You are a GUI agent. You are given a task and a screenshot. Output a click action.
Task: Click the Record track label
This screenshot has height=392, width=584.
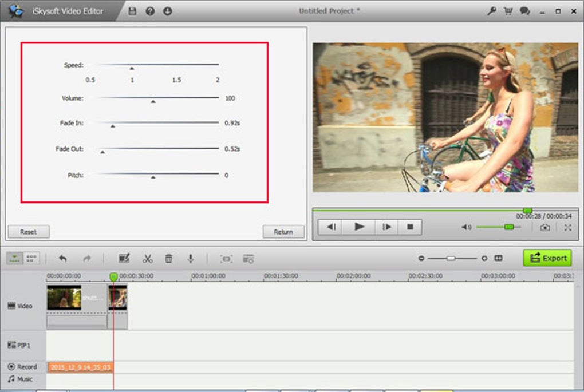coord(22,367)
